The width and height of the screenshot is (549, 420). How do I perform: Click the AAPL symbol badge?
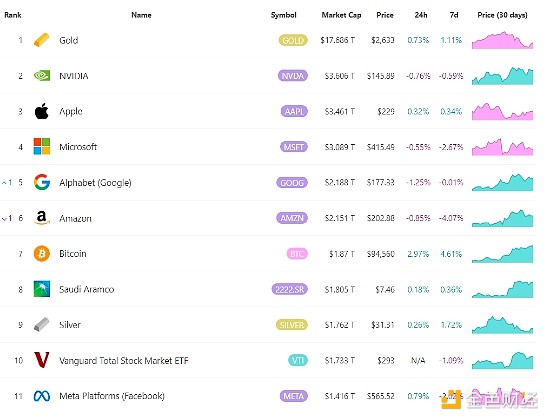click(294, 111)
